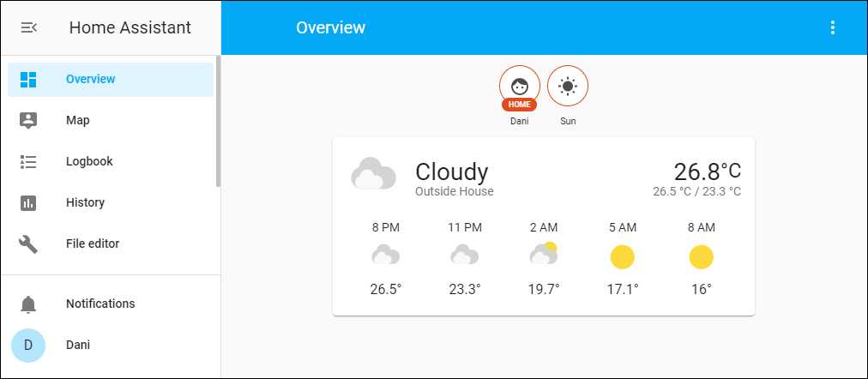868x379 pixels.
Task: Click the Overview dashboard icon
Action: coord(28,80)
